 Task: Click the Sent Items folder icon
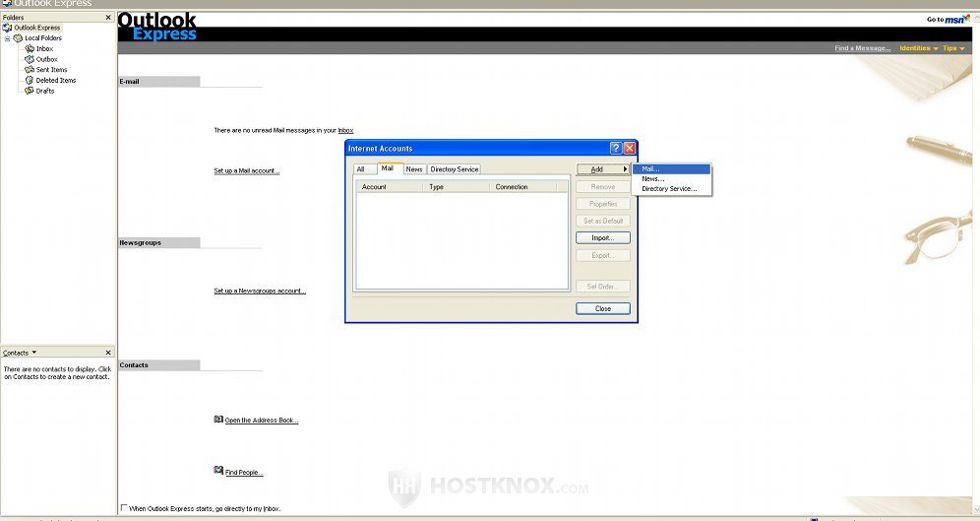tap(30, 69)
